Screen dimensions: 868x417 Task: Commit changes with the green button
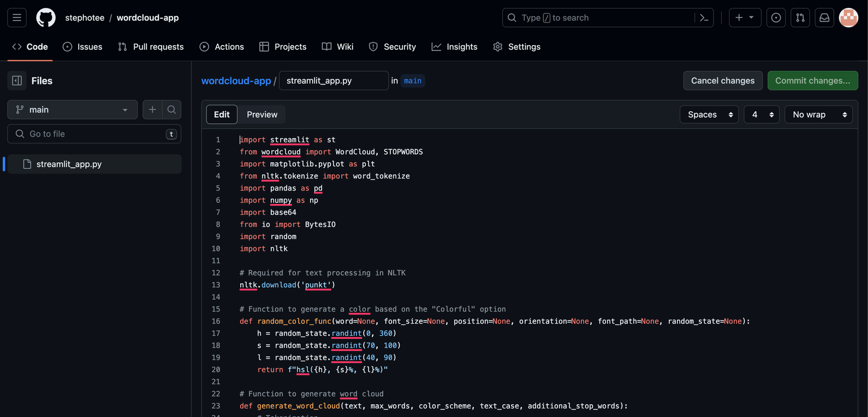coord(812,81)
